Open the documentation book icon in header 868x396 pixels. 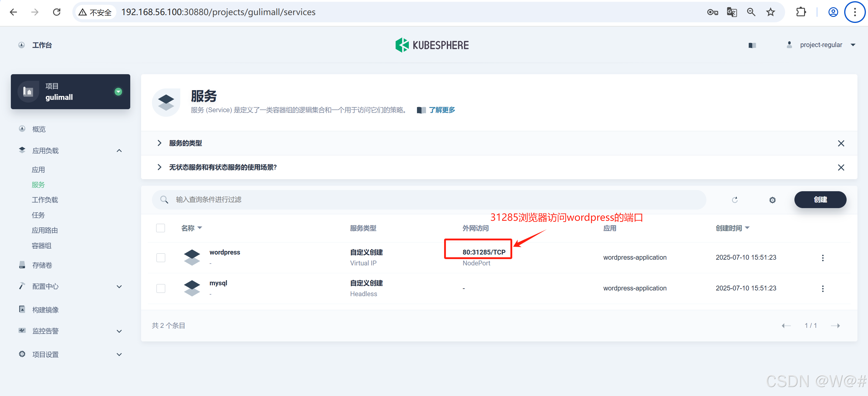[x=752, y=45]
